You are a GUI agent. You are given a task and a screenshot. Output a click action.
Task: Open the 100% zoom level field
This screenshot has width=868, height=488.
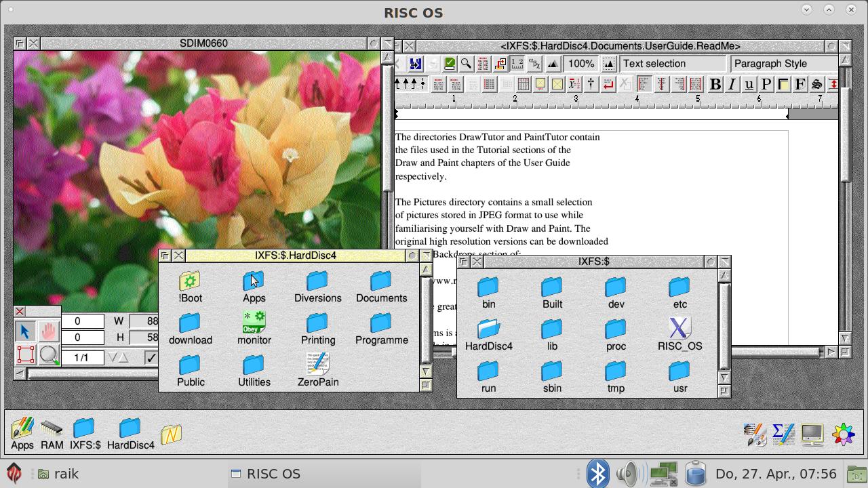tap(581, 64)
